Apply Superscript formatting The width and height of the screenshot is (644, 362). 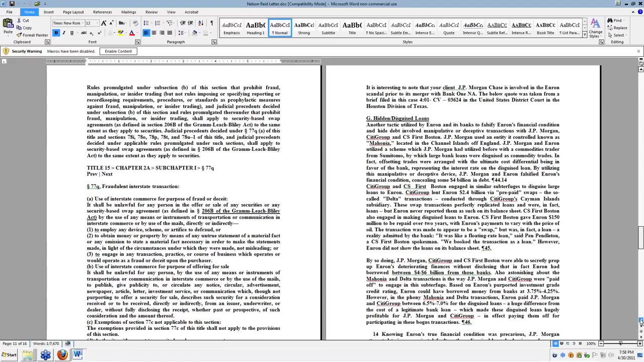point(100,33)
